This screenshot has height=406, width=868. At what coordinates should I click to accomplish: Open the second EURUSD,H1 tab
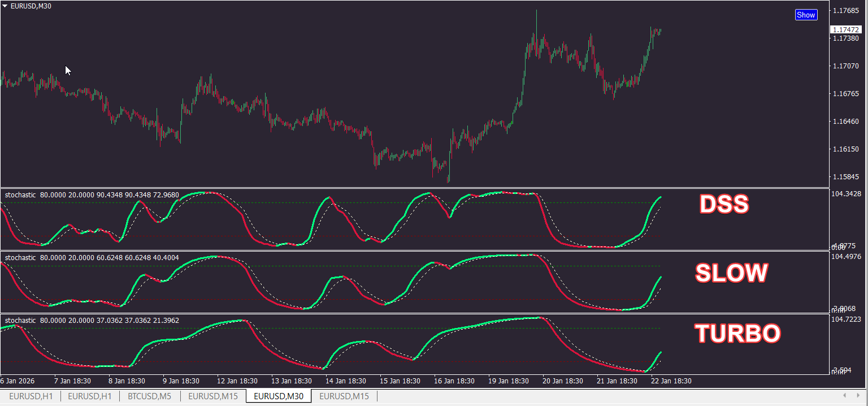(x=90, y=396)
